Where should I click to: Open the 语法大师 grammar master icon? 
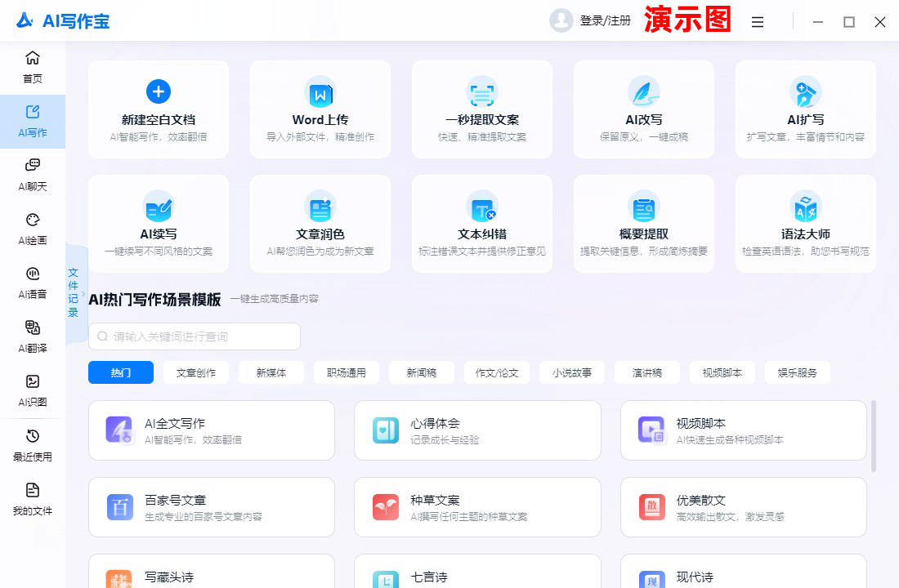[x=805, y=207]
